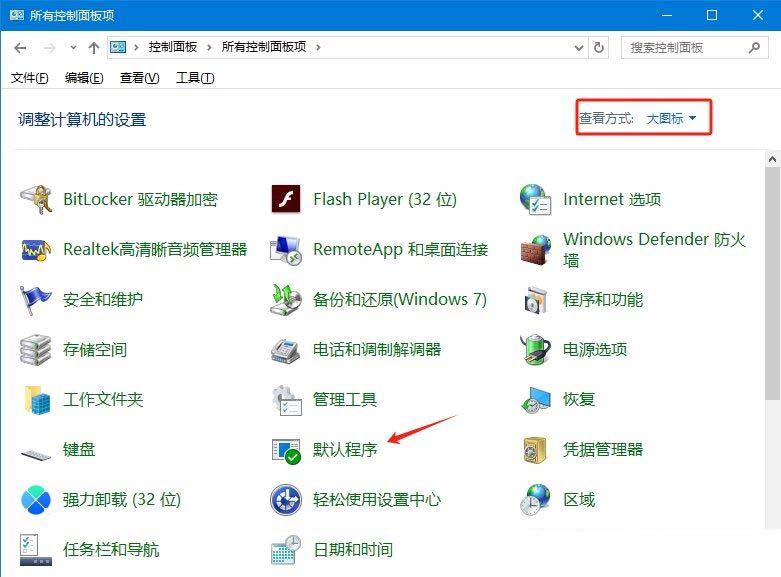Expand the chevron after 所有控制面板项 breadcrumb
Image resolution: width=781 pixels, height=577 pixels.
pos(318,47)
